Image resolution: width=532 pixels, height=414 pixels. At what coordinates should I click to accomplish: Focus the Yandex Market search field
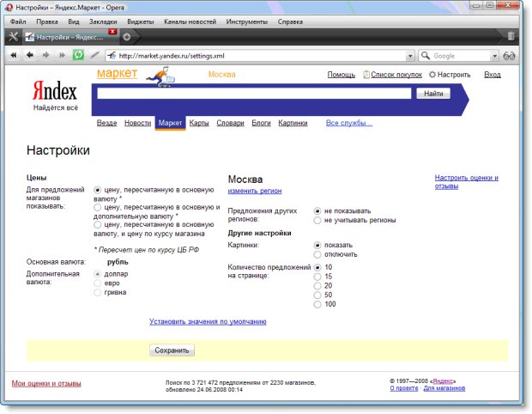(x=254, y=94)
